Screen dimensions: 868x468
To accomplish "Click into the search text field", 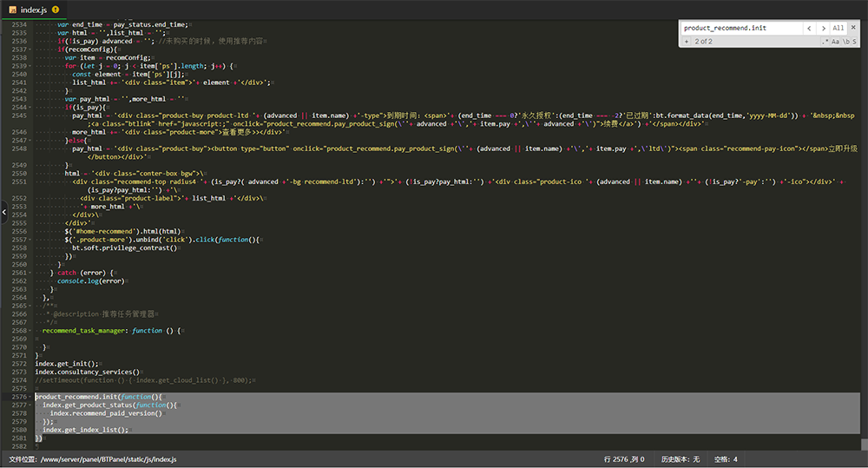I will click(740, 28).
